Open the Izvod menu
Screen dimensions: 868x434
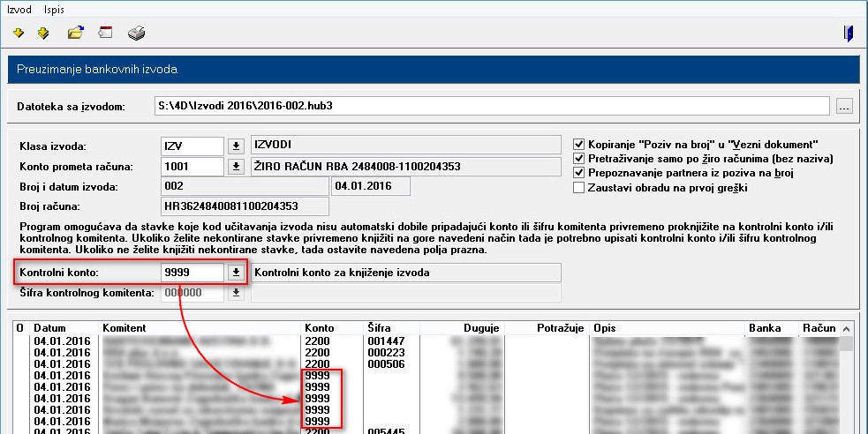point(18,9)
